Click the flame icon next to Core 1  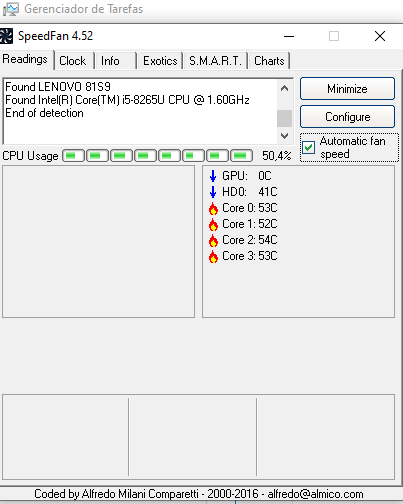[213, 224]
